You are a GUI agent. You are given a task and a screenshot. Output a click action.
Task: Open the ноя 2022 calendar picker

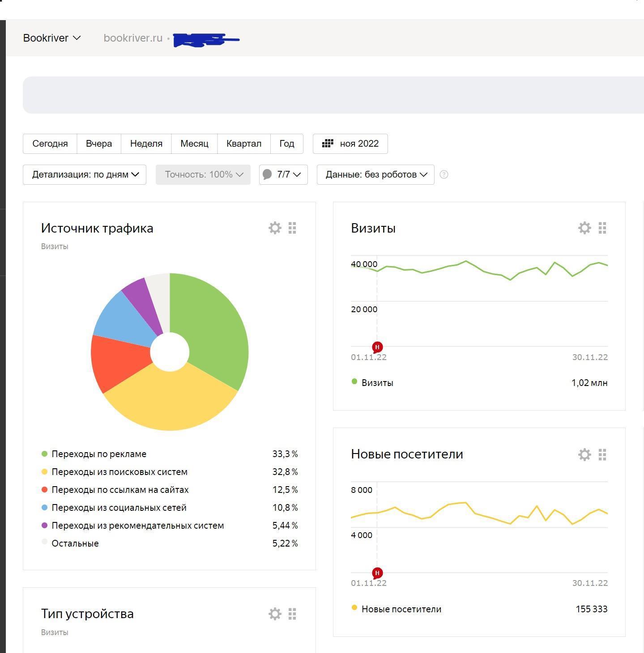tap(350, 144)
